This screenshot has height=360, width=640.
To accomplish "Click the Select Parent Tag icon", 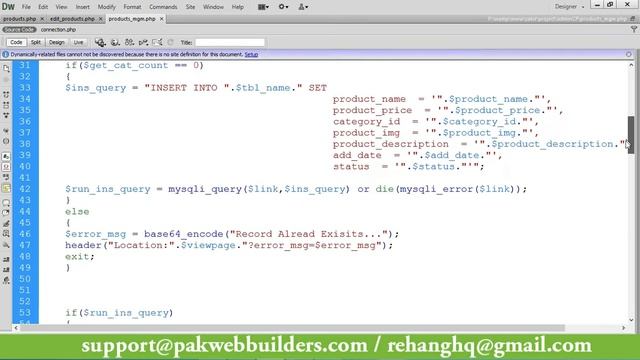I will 6,131.
